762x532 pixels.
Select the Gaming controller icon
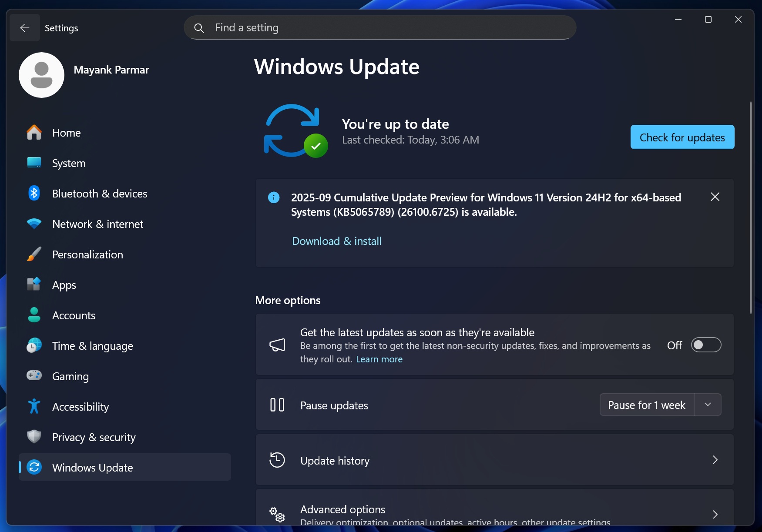coord(34,376)
